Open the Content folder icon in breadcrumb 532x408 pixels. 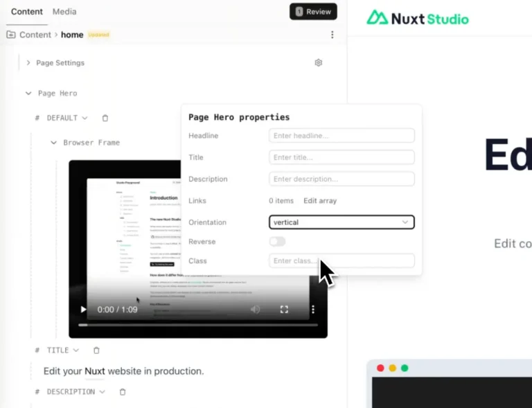tap(11, 35)
